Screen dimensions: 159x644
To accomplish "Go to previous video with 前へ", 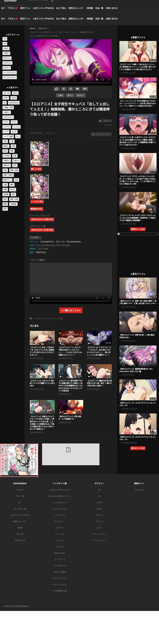I will coord(60,95).
